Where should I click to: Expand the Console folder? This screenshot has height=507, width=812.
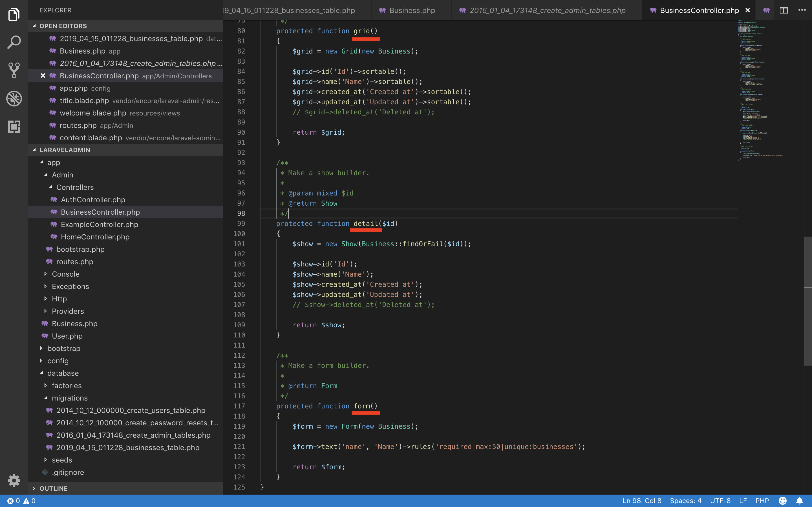point(65,274)
